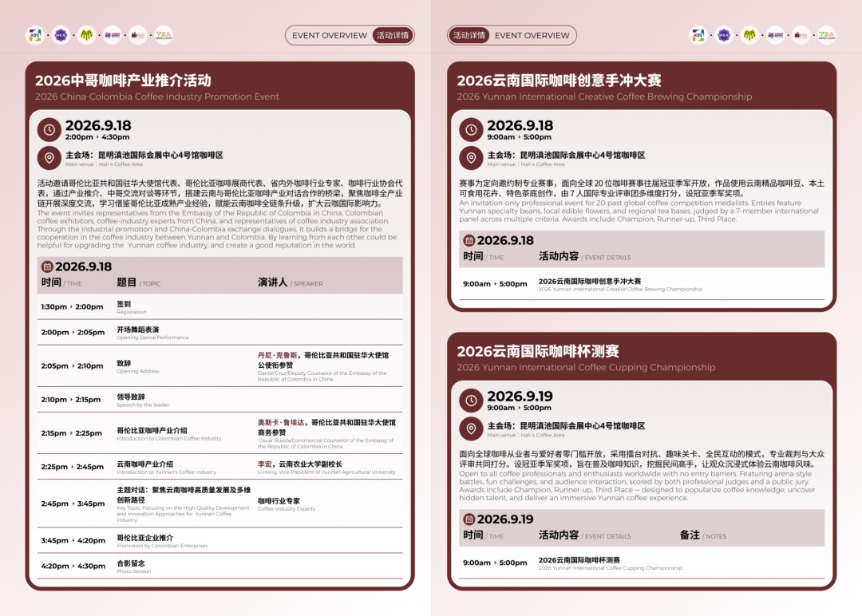Click the coffee cup logo on the right page
Viewport: 862px width, 616px height.
tap(801, 35)
